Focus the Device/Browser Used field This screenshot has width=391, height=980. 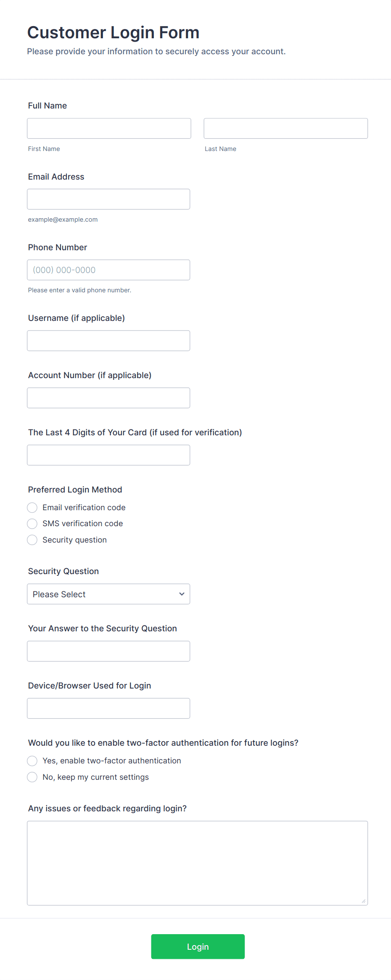108,708
